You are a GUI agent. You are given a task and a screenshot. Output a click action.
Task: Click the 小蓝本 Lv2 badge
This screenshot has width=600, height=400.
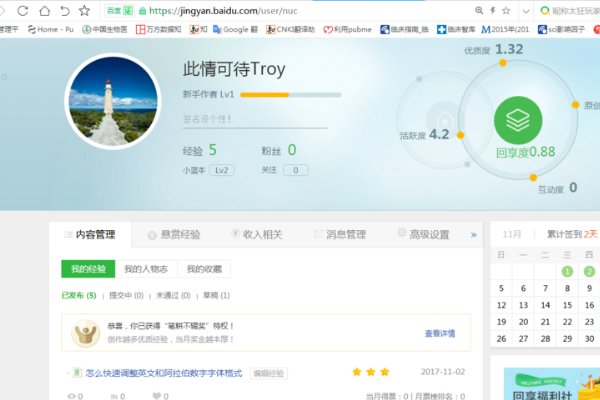click(x=222, y=170)
